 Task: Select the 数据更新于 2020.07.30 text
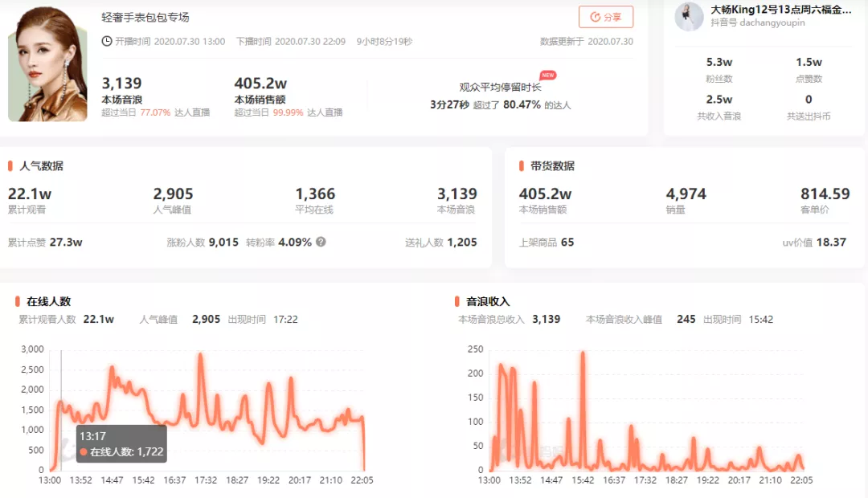click(x=587, y=42)
